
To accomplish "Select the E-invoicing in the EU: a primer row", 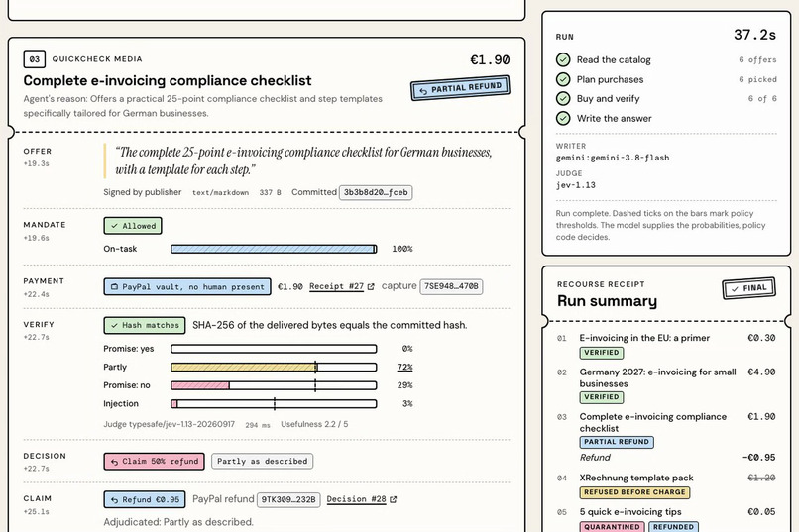I will point(666,345).
